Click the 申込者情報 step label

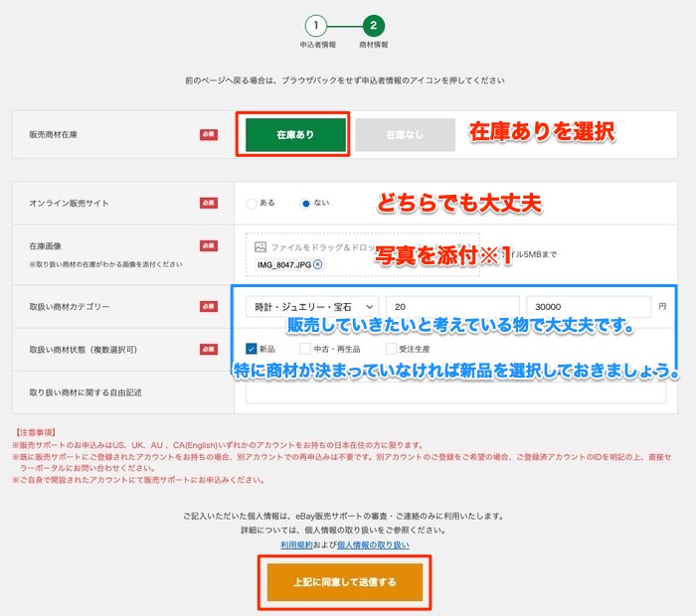tap(317, 46)
